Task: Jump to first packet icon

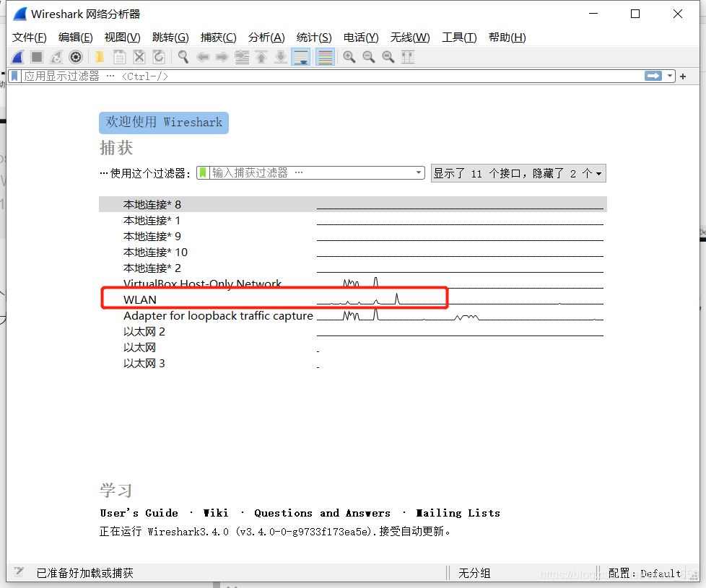Action: click(x=261, y=57)
